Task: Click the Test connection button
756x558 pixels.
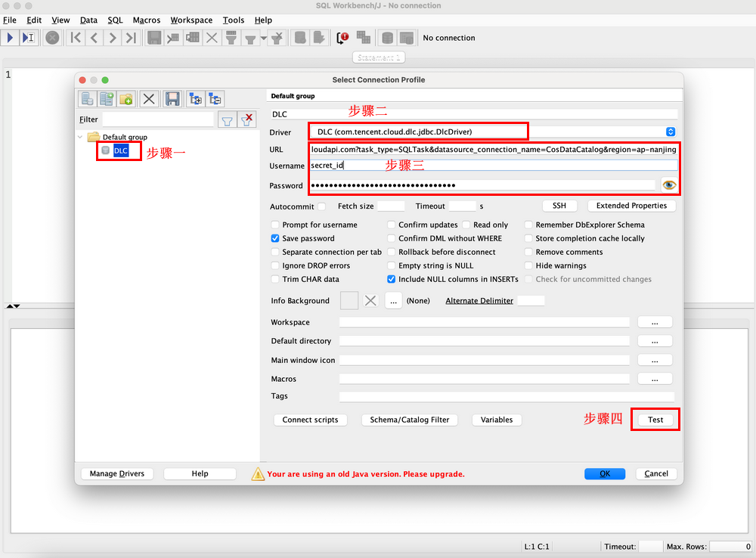Action: point(655,420)
